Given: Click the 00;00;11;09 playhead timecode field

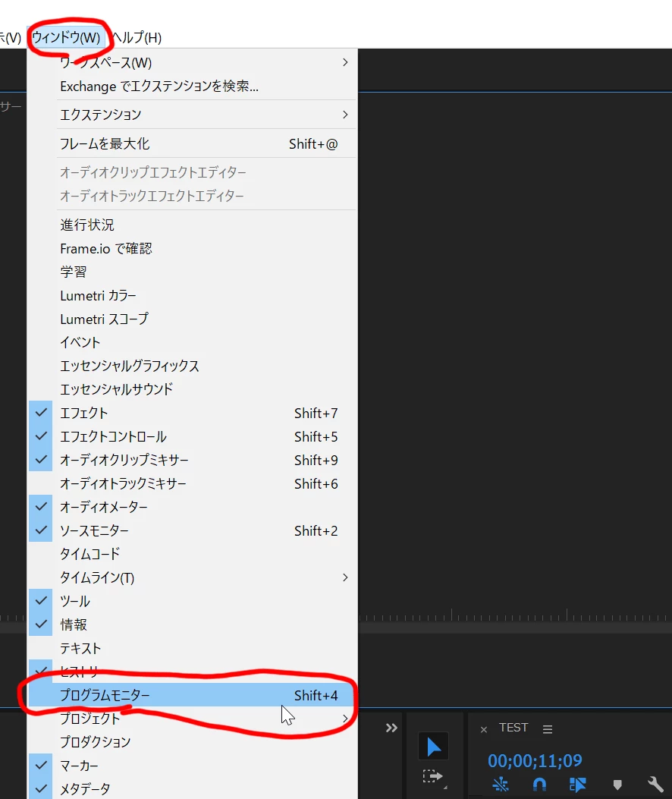Looking at the screenshot, I should coord(535,760).
